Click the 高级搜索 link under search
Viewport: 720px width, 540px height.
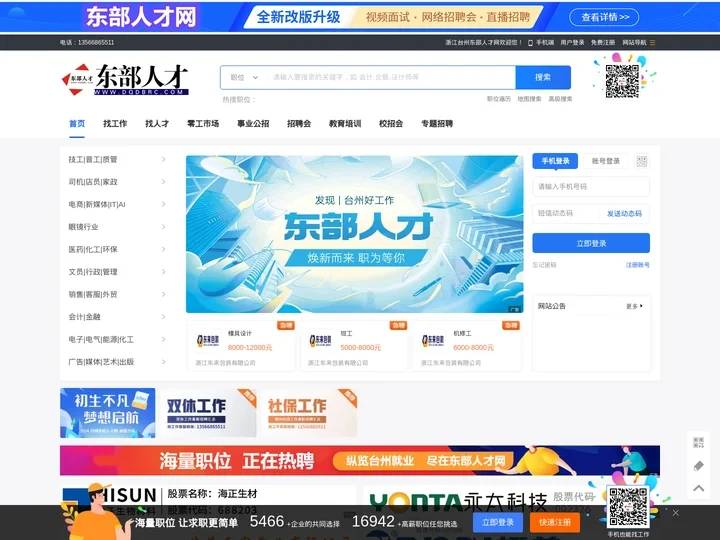coord(560,99)
